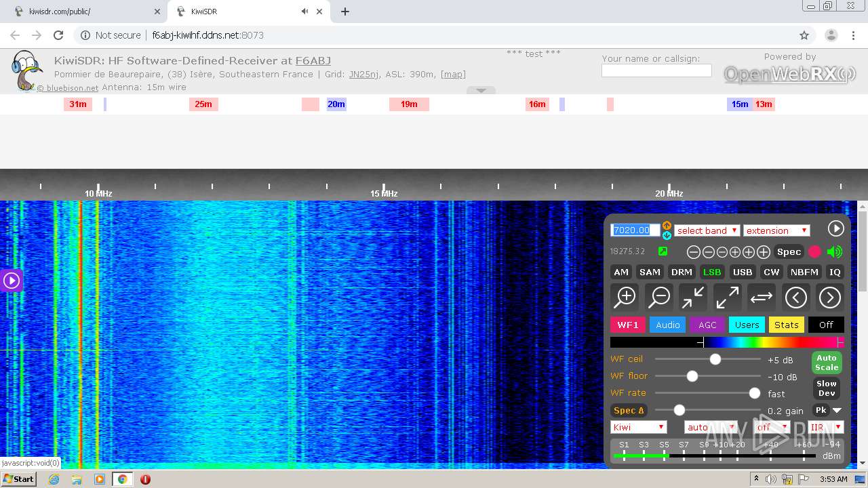The image size is (868, 488).
Task: Select NBFM demodulation mode
Action: pos(804,272)
